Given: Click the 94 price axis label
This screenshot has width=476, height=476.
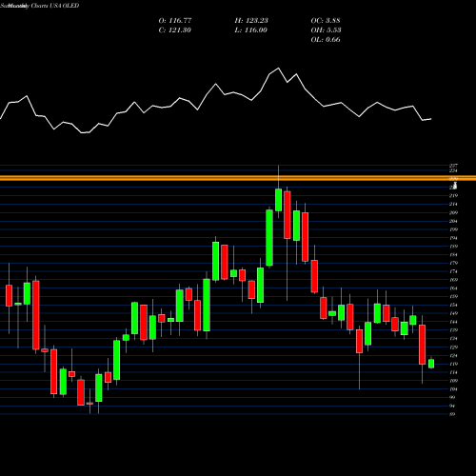Looking at the screenshot, I should 452,407.
